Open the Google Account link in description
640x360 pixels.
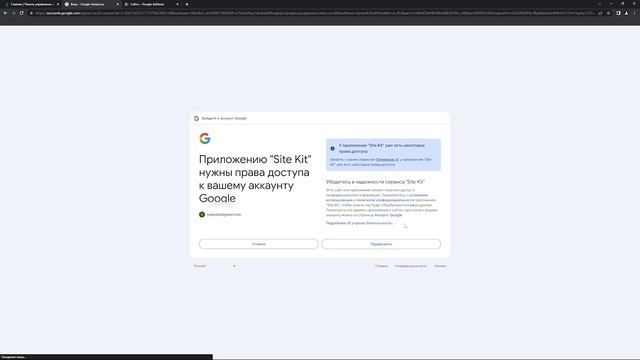[x=388, y=215]
